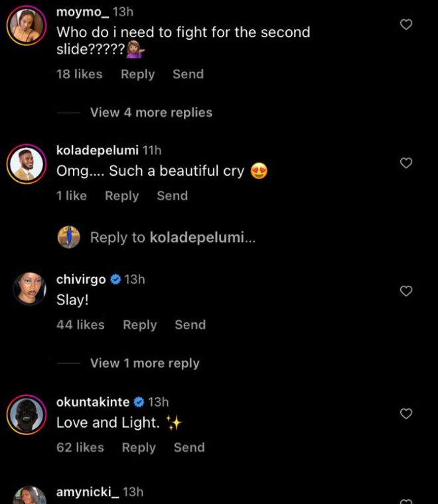
Task: Expand View 1 more reply
Action: (145, 363)
